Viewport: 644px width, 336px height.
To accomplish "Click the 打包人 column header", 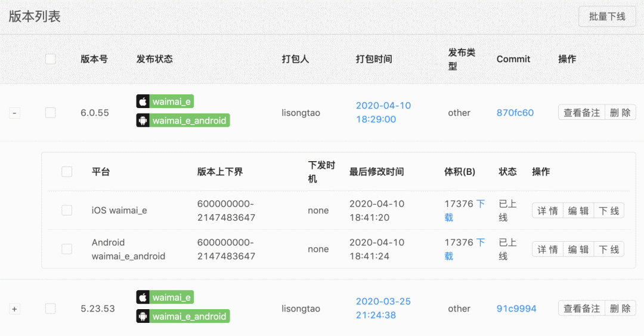I will 295,59.
